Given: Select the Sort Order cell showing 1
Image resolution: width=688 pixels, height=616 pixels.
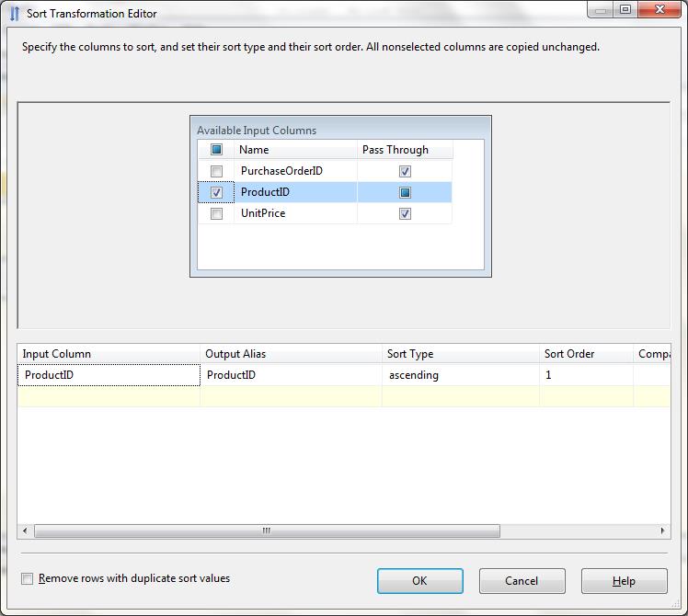Looking at the screenshot, I should pos(585,375).
